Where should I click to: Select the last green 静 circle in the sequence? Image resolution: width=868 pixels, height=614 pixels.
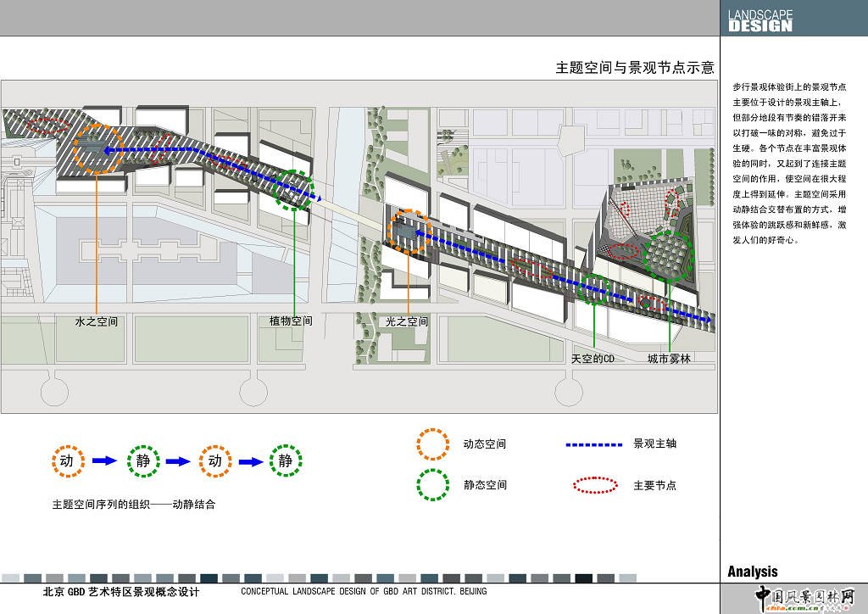click(286, 460)
